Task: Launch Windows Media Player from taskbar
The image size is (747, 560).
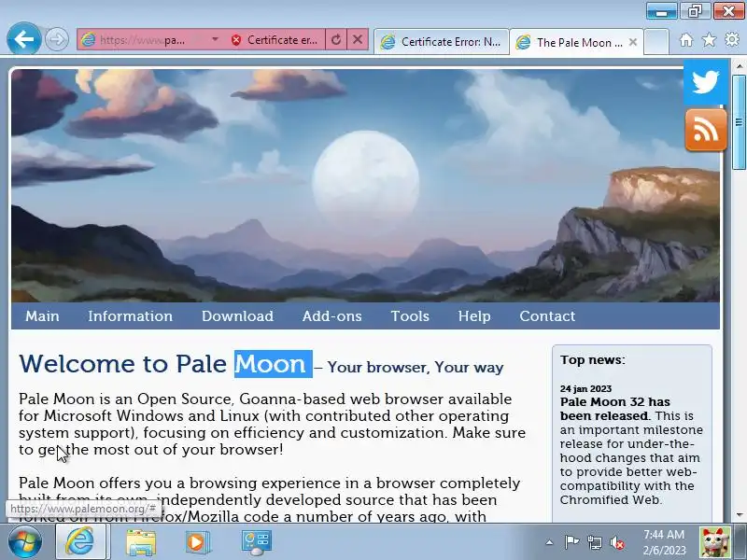Action: [197, 542]
